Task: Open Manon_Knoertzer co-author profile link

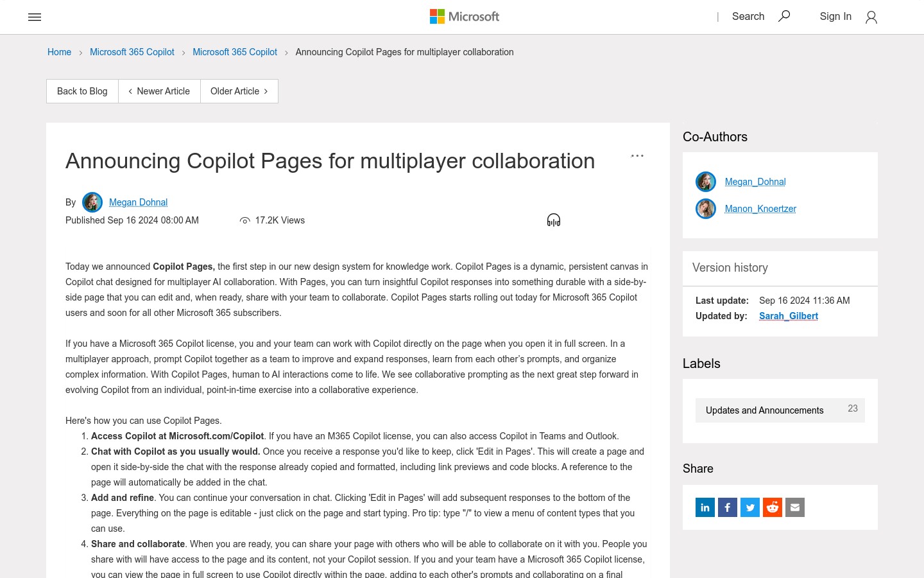Action: point(760,209)
